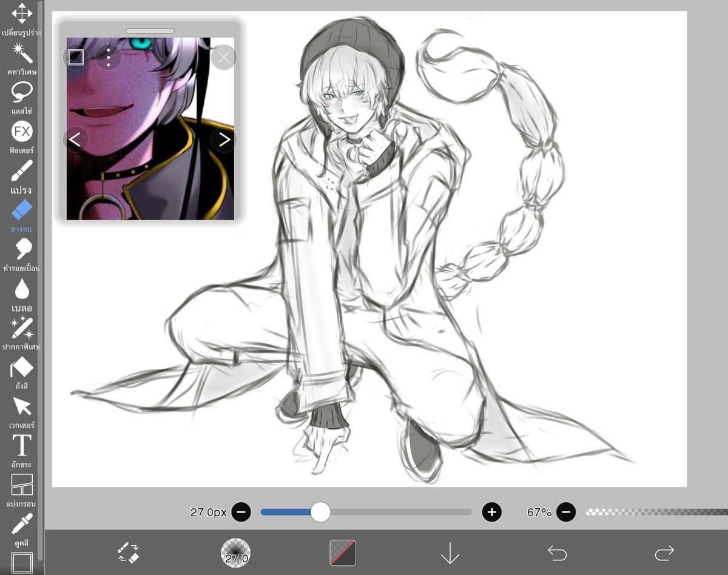This screenshot has width=728, height=575.
Task: Click the reference window top drag handle
Action: [x=150, y=31]
